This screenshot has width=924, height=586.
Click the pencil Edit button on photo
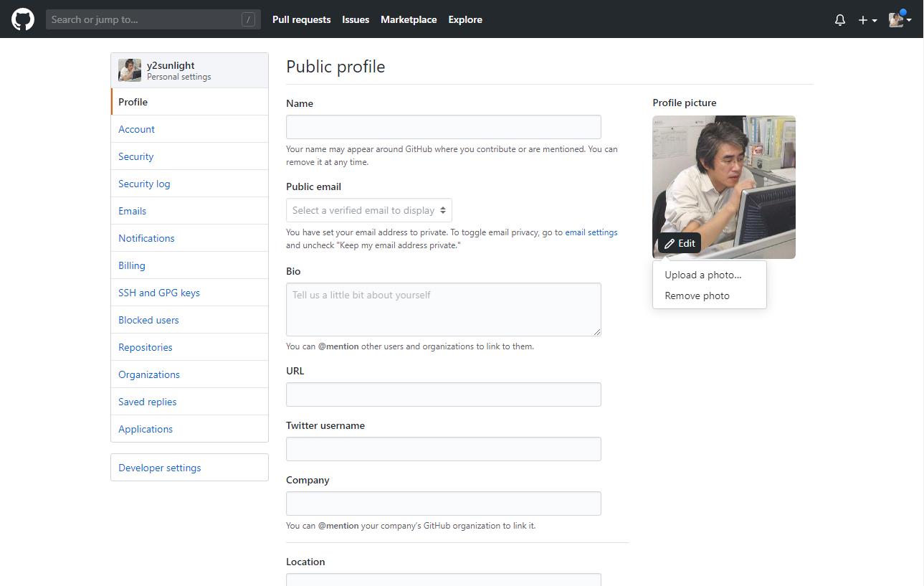coord(680,243)
